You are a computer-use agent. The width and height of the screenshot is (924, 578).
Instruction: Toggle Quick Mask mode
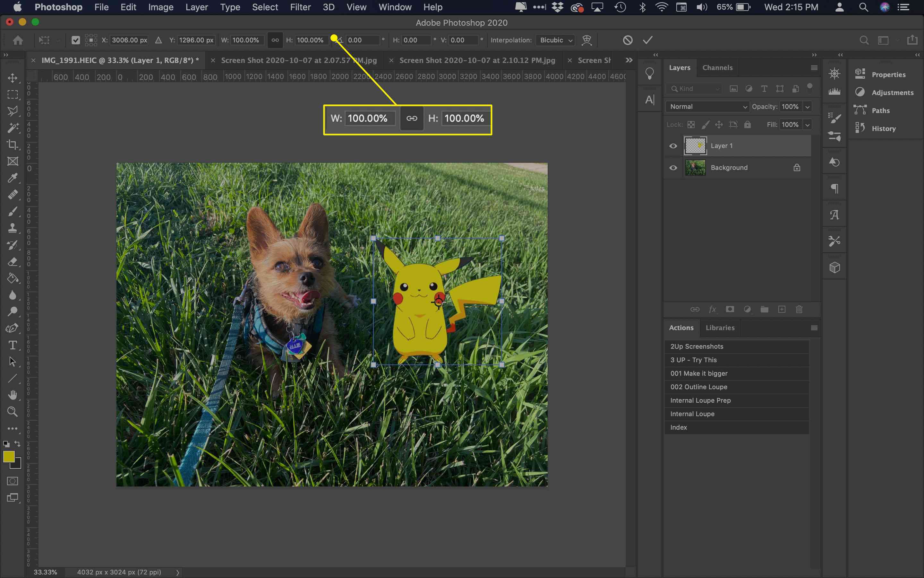13,481
